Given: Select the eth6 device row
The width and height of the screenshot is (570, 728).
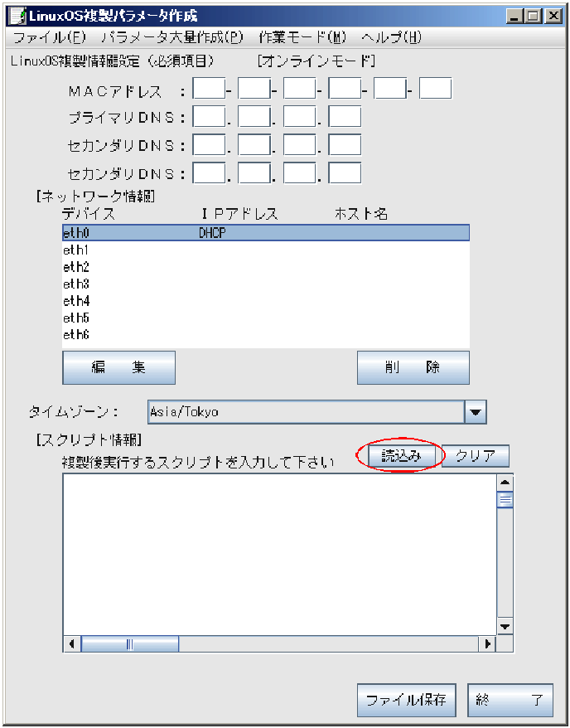Looking at the screenshot, I should point(266,334).
